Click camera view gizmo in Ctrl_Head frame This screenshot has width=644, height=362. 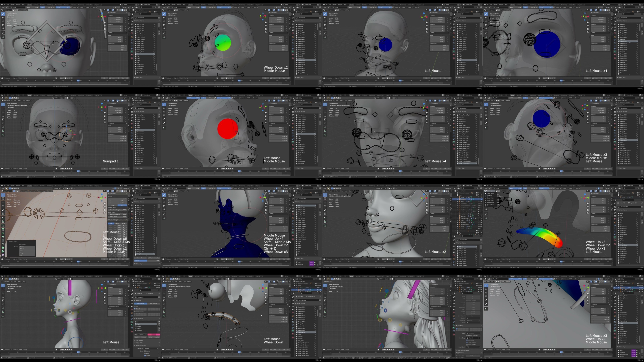(x=105, y=300)
